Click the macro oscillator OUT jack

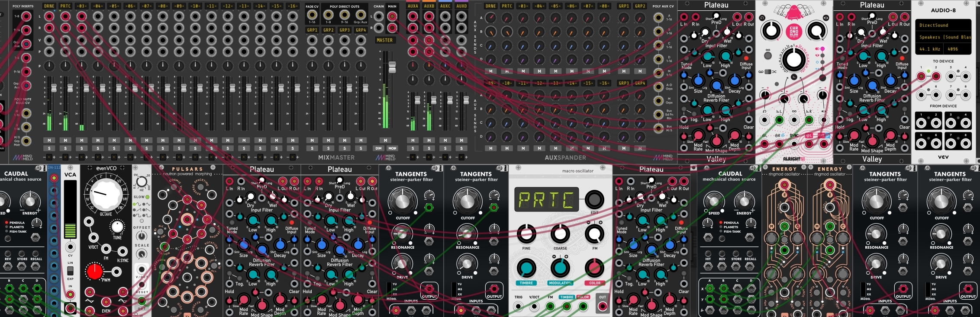tap(602, 306)
